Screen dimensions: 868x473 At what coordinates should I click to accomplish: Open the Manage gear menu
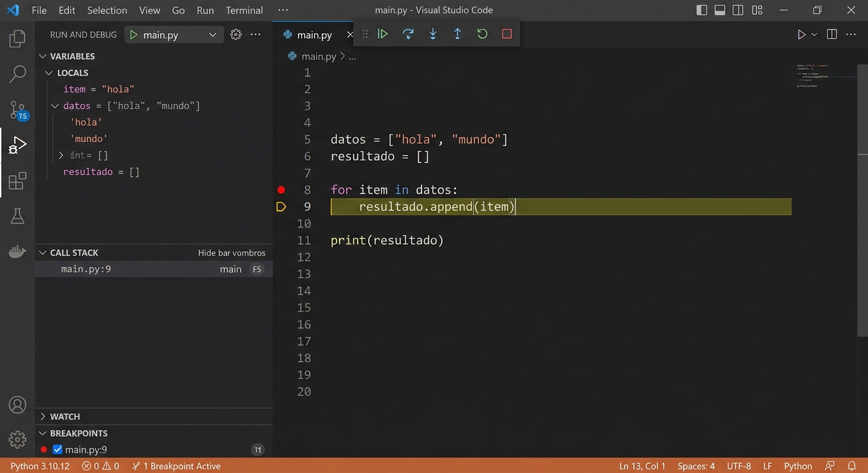17,439
